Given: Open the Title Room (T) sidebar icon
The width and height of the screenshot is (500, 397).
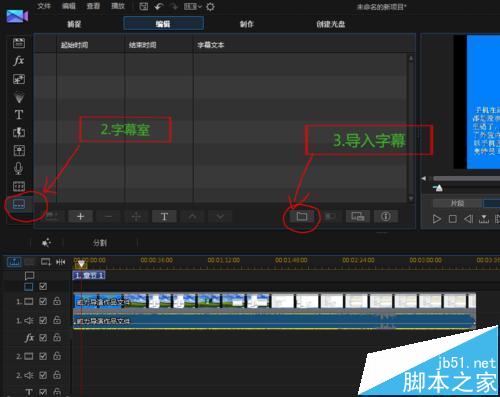Looking at the screenshot, I should pyautogui.click(x=19, y=115).
